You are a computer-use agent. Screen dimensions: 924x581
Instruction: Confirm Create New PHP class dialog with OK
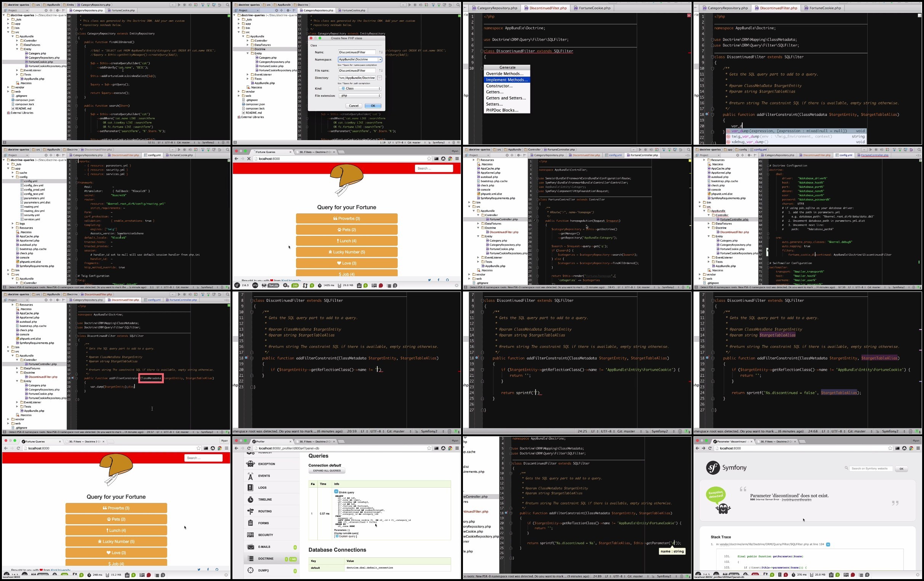pyautogui.click(x=373, y=106)
